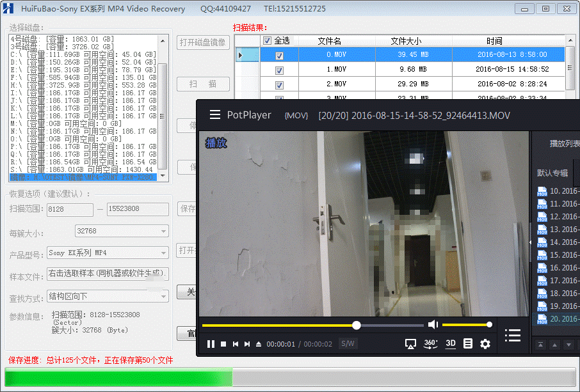
Task: Click scan range end field 15523808
Action: [138, 209]
